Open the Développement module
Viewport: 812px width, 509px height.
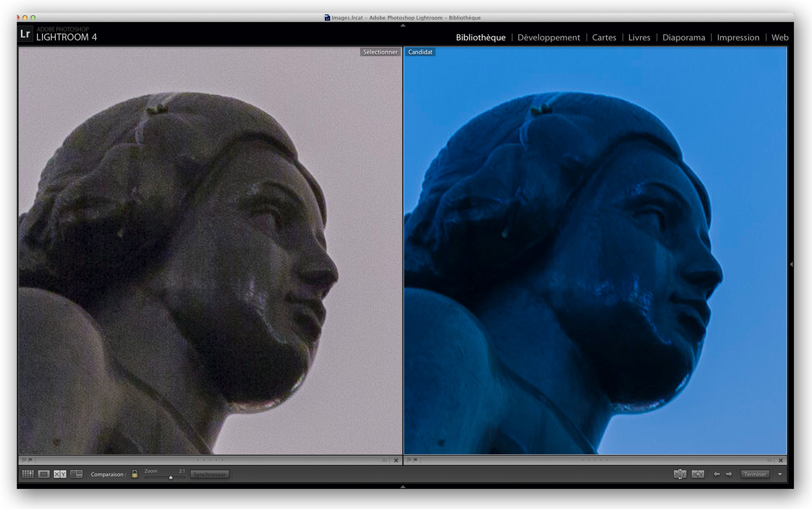(x=548, y=37)
